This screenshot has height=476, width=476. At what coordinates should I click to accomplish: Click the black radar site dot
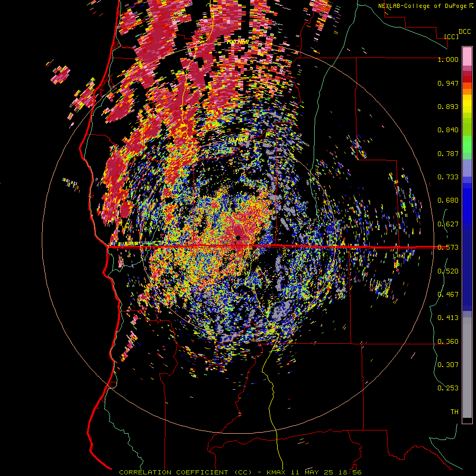click(238, 237)
